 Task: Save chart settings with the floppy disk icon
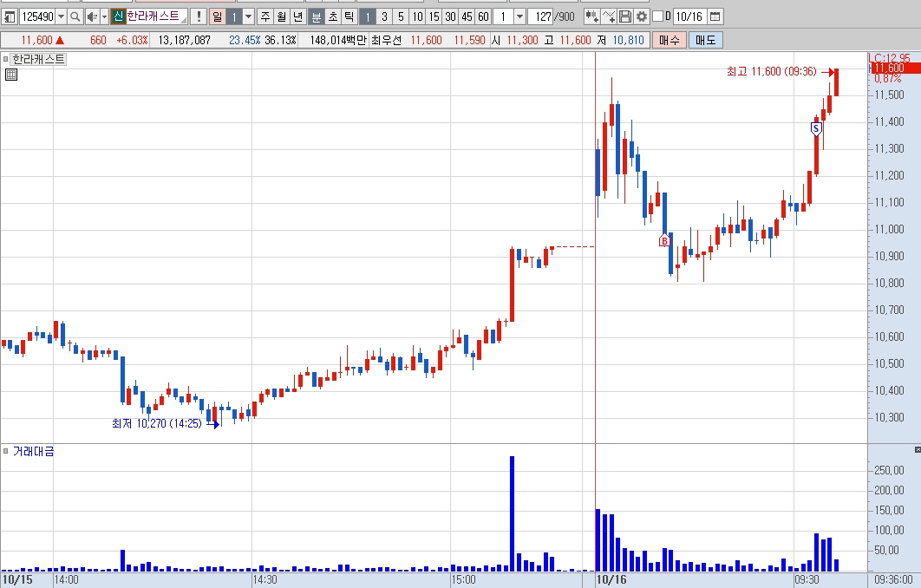click(x=625, y=16)
